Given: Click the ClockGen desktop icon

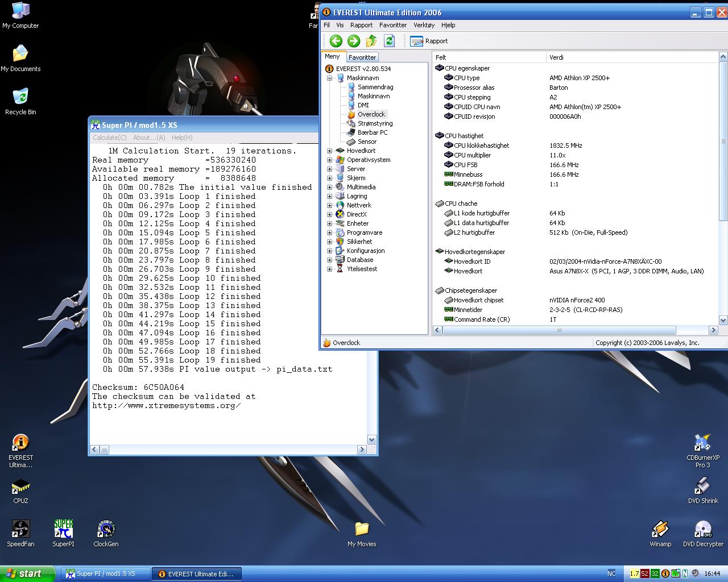Looking at the screenshot, I should tap(106, 533).
